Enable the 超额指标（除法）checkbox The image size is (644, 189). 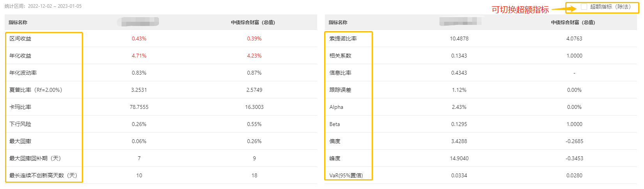coord(584,7)
